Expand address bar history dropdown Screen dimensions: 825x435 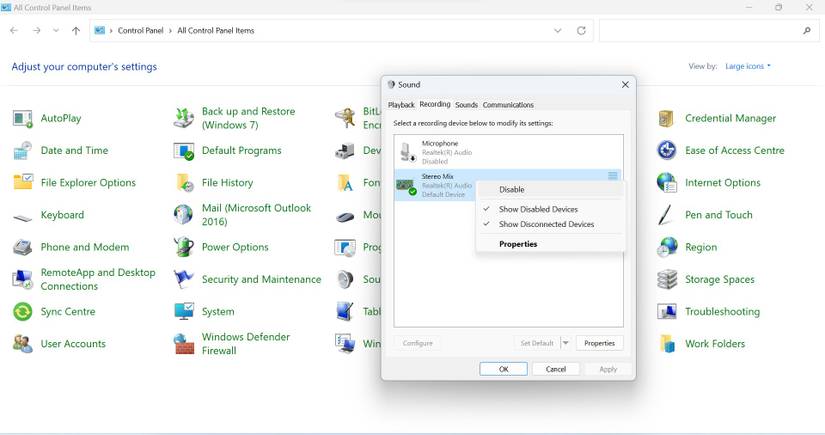558,31
